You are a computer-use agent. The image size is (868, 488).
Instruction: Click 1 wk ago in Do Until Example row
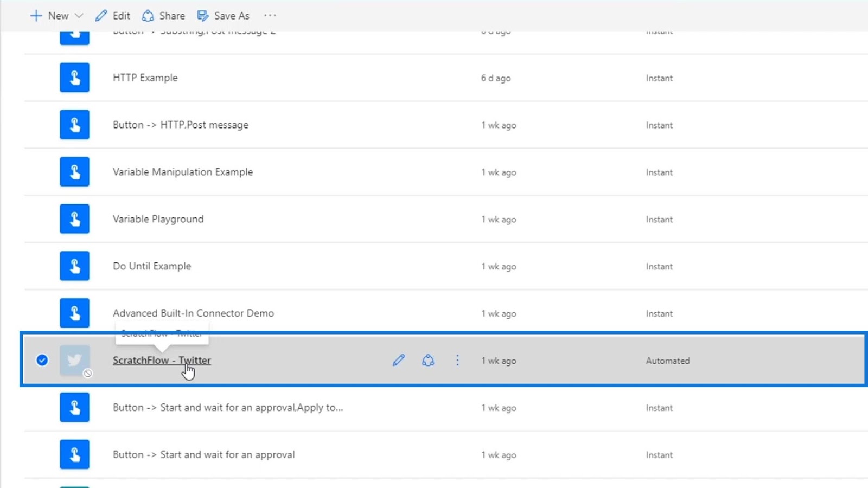(499, 267)
